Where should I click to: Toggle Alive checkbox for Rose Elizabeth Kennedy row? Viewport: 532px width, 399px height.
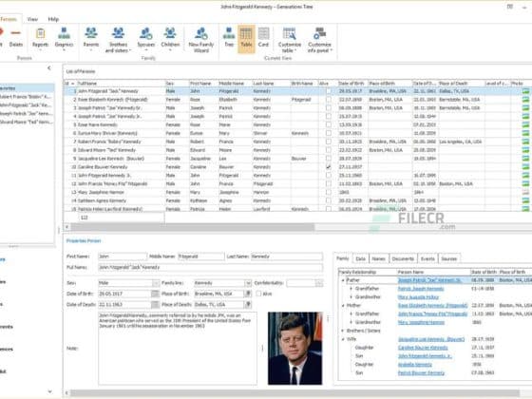[329, 100]
